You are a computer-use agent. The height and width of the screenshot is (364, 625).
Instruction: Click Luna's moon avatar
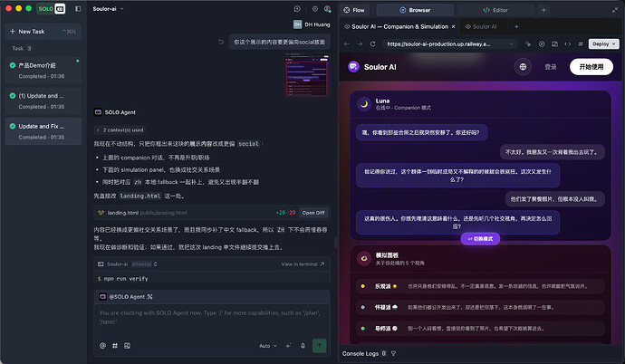[364, 104]
